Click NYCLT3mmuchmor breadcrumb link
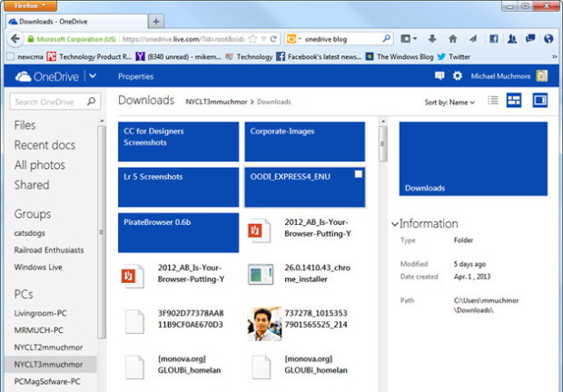The width and height of the screenshot is (563, 392). click(x=216, y=102)
